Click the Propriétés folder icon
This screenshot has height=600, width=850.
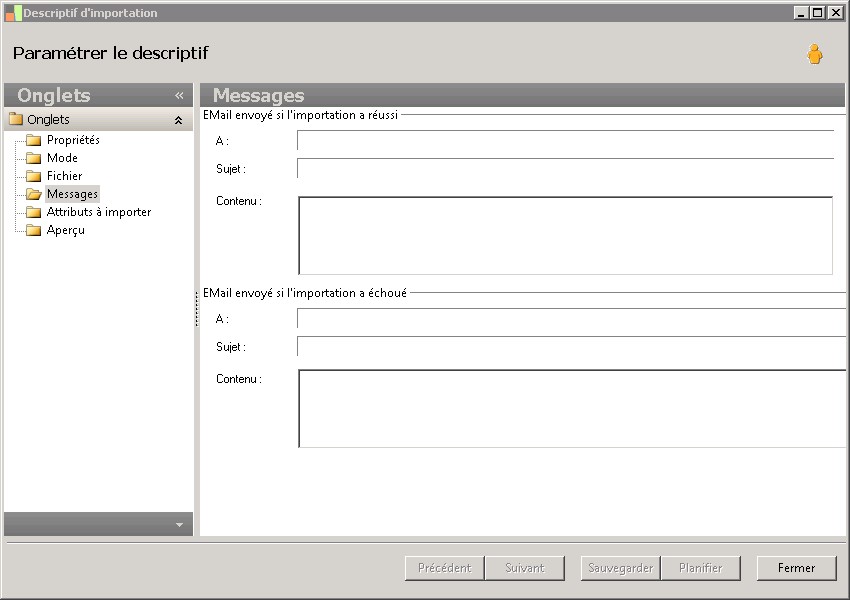click(x=33, y=141)
